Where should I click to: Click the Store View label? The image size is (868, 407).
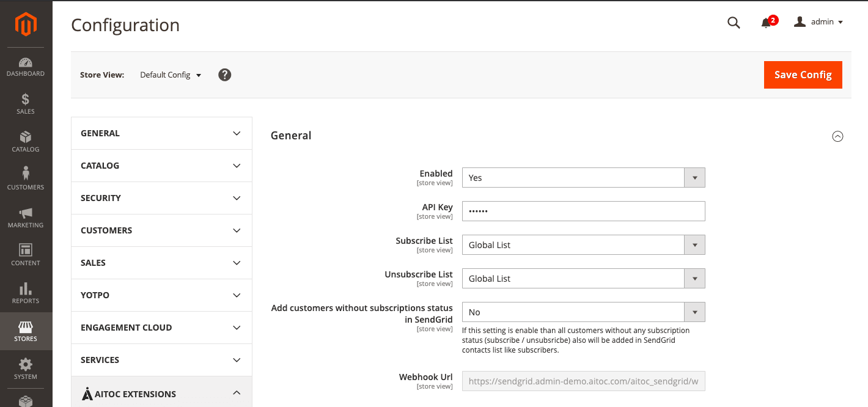click(x=102, y=75)
